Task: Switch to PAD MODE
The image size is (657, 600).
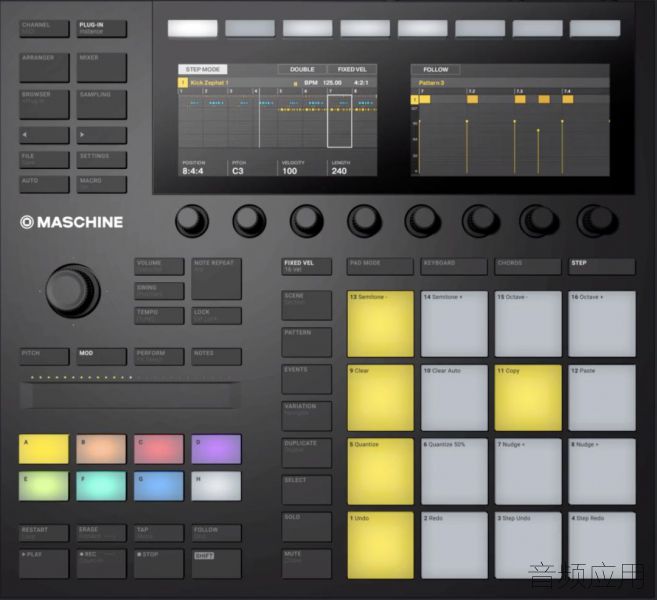Action: point(380,266)
